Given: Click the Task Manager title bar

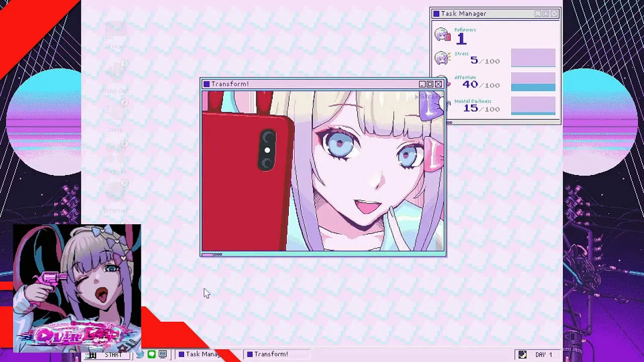Looking at the screenshot, I should pyautogui.click(x=496, y=14).
